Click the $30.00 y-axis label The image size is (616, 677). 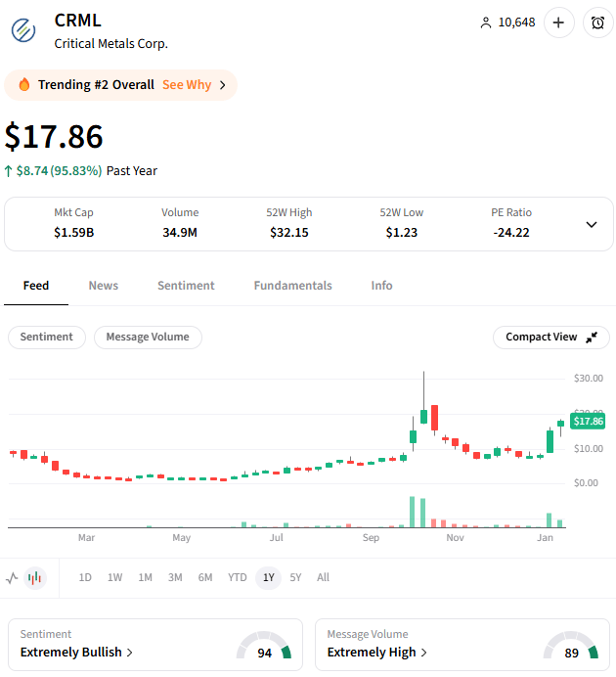point(589,379)
